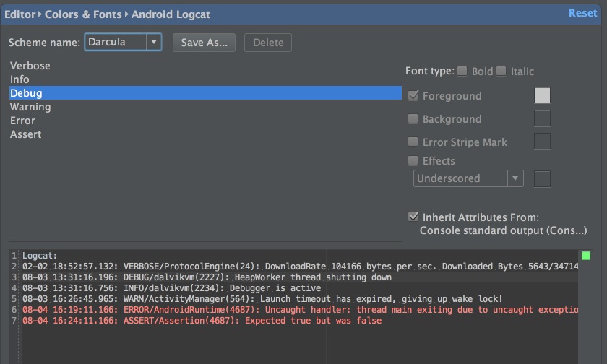Open the Error Stripe Mark color swatch

[542, 142]
